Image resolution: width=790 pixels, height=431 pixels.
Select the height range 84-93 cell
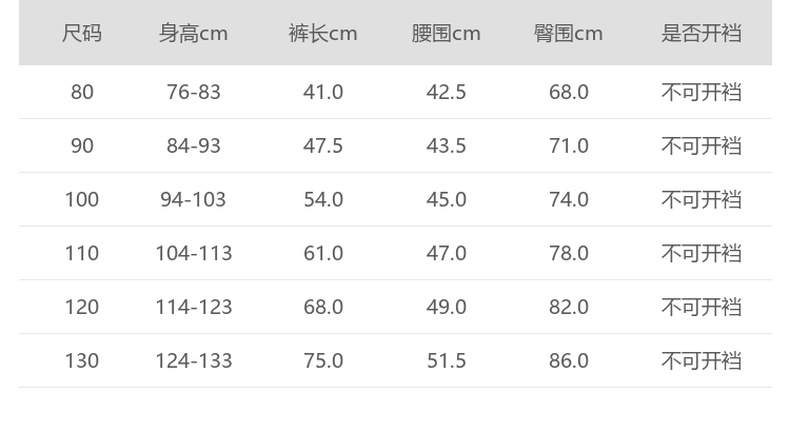click(193, 146)
